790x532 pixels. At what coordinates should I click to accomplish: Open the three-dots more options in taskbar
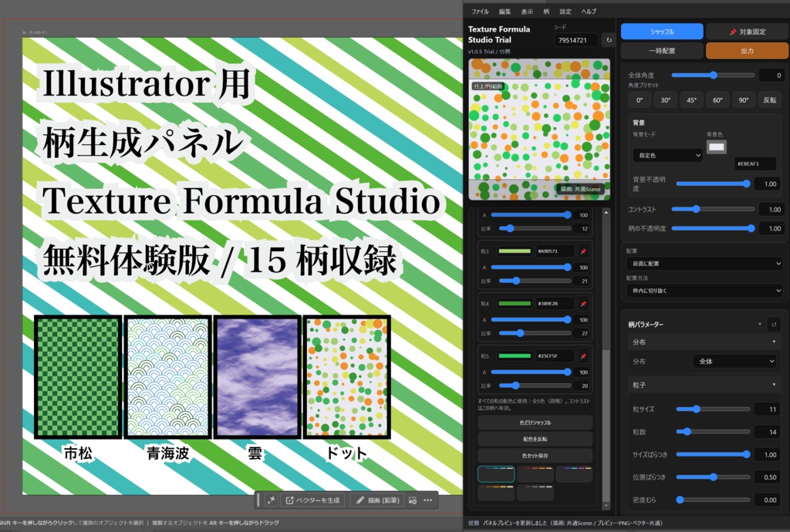click(x=427, y=500)
